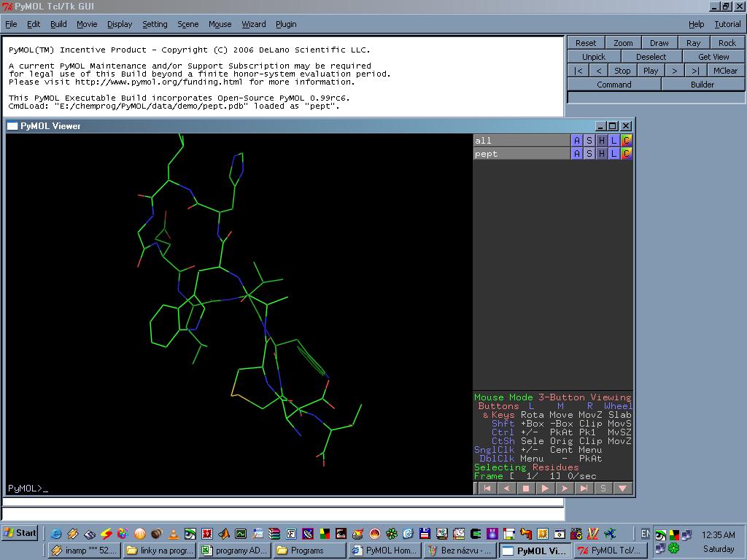Open the Hide (H) menu for pept
The image size is (747, 560).
click(602, 153)
